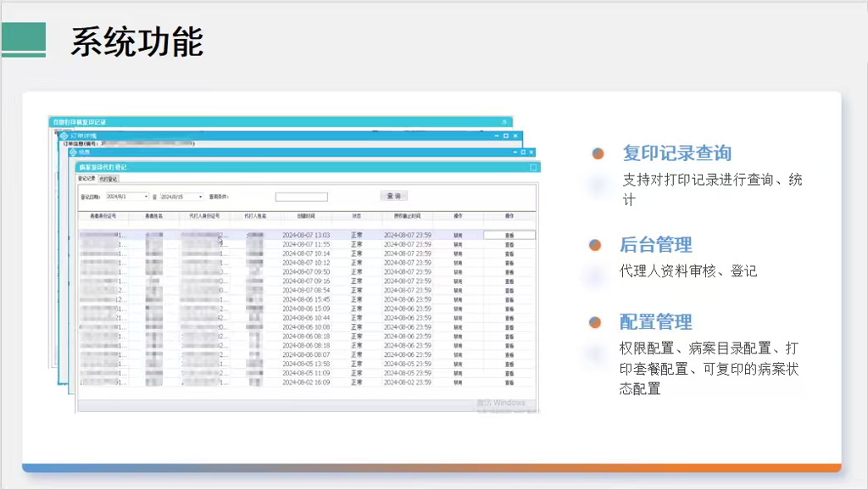Click the bullet icon beside 配置管理

click(x=595, y=322)
